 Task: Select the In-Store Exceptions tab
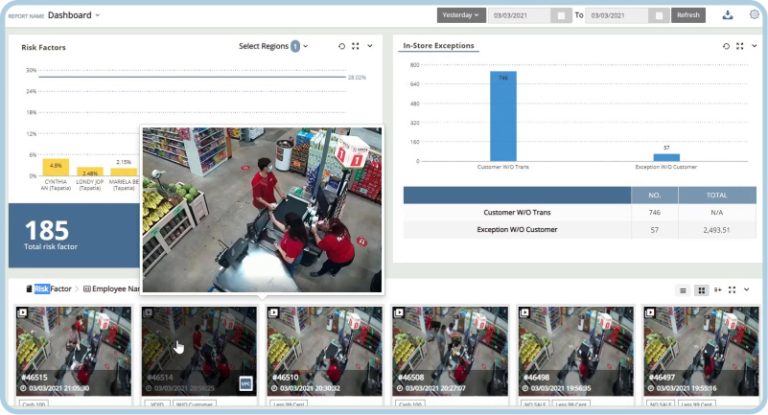click(439, 46)
